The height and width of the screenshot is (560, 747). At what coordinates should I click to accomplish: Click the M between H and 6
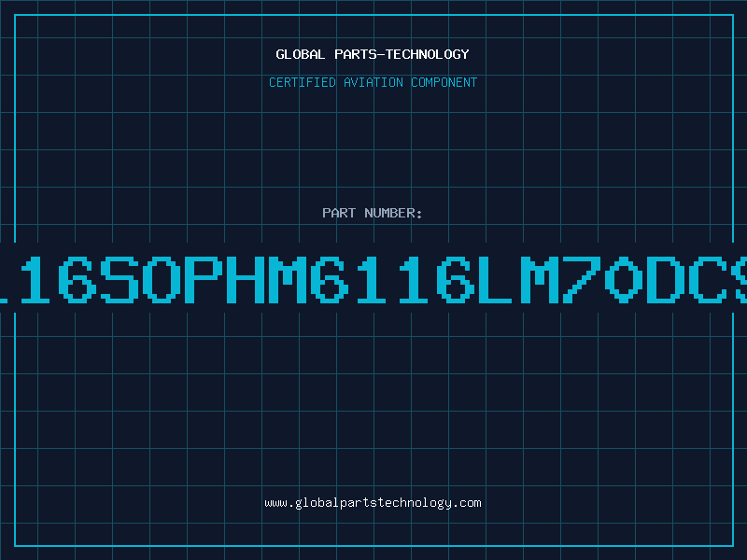tap(288, 279)
